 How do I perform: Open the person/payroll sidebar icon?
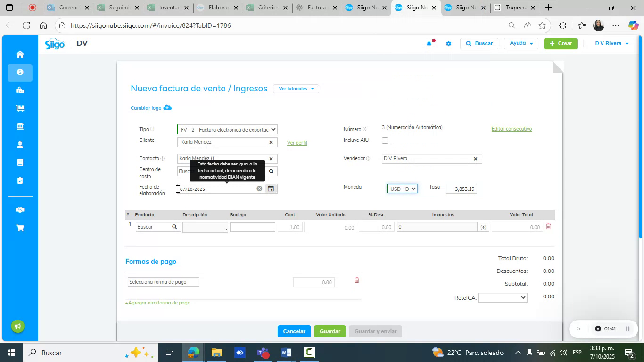20,145
